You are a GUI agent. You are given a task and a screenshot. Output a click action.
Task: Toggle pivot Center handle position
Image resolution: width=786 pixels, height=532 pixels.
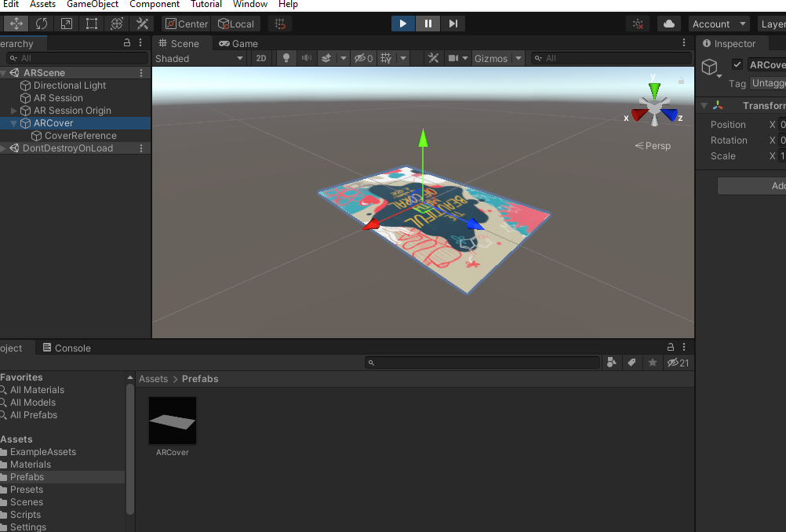[187, 24]
